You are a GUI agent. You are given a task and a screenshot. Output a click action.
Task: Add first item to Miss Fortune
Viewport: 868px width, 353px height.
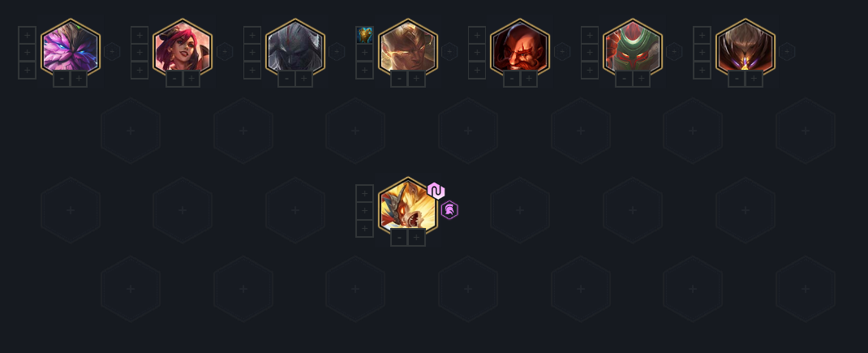click(x=140, y=35)
